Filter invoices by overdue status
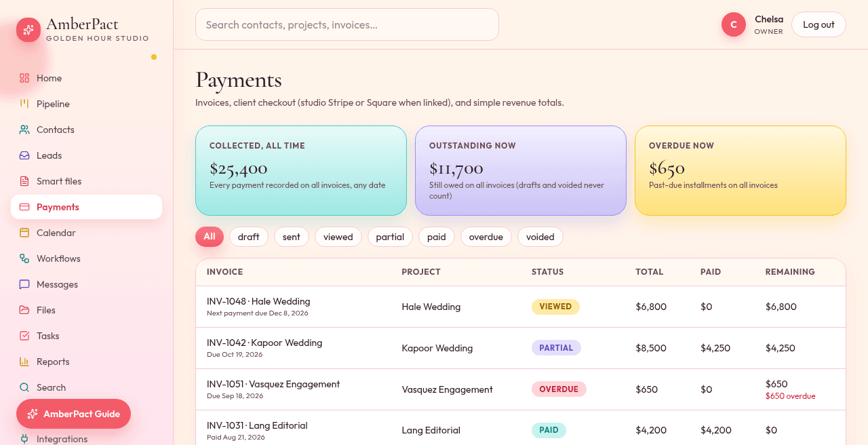Screen dimensions: 868x445 click(x=486, y=237)
